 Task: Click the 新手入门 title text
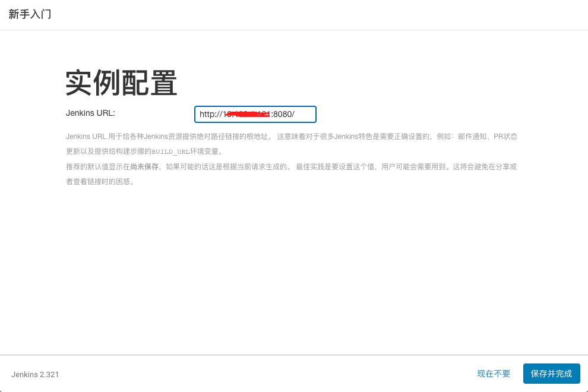(x=30, y=14)
